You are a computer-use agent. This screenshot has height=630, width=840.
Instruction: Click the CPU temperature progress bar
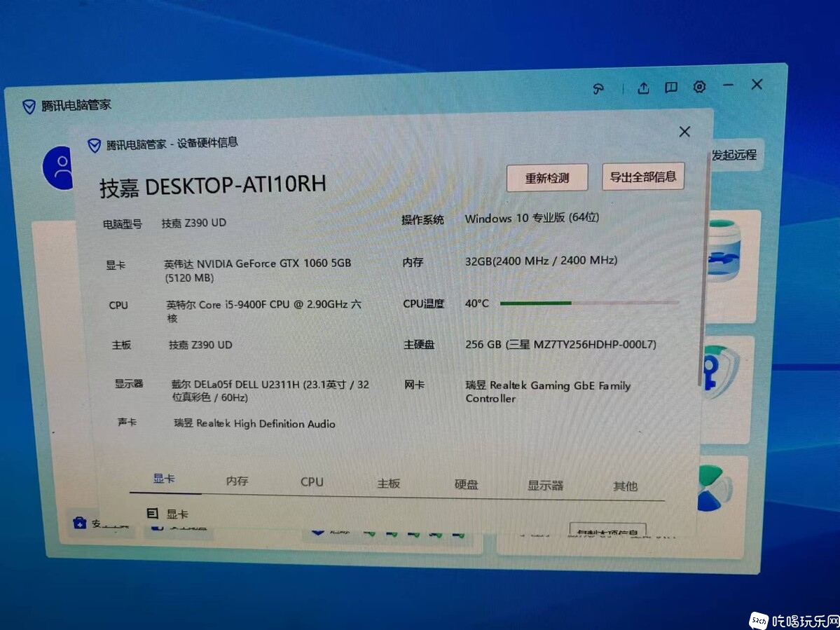[590, 303]
